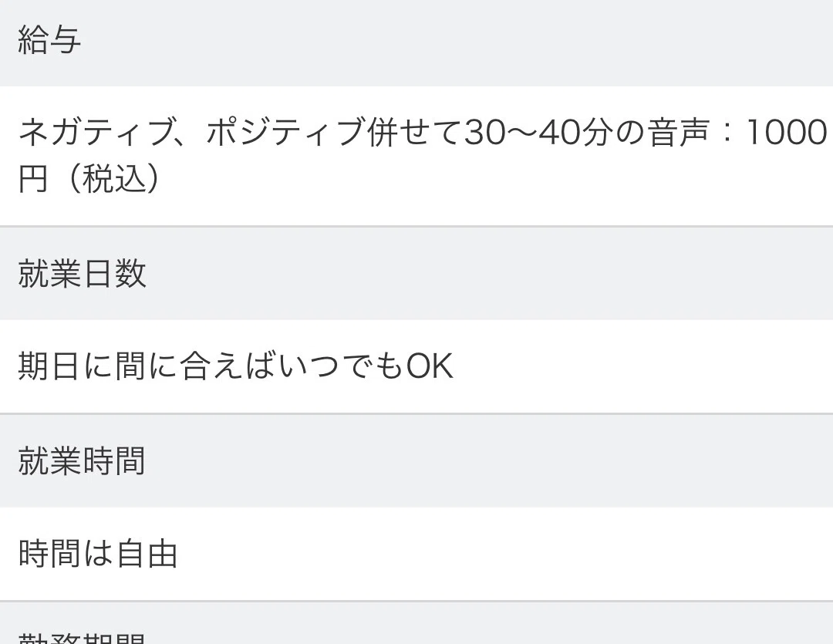The width and height of the screenshot is (833, 644).
Task: Click the 就業日数 section header
Action: click(82, 274)
